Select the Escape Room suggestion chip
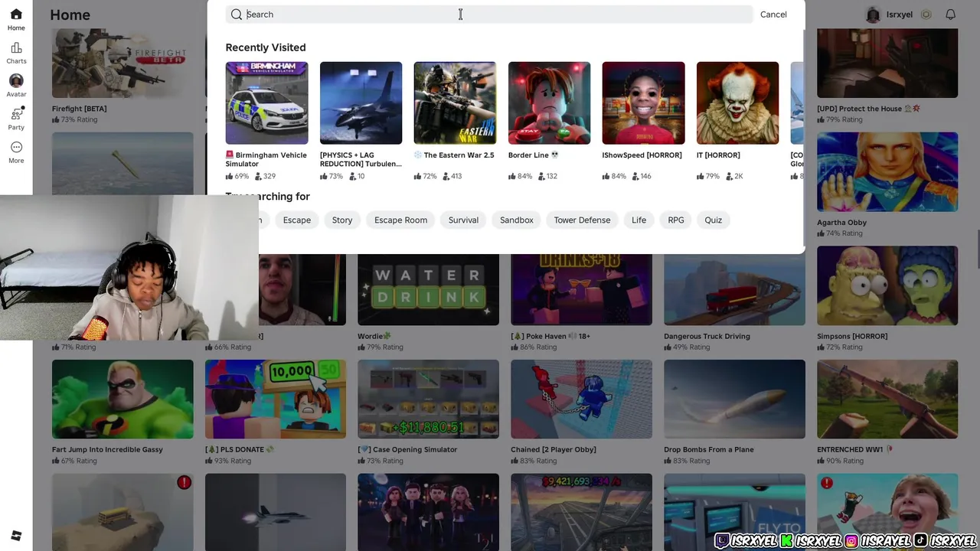980x551 pixels. point(400,220)
